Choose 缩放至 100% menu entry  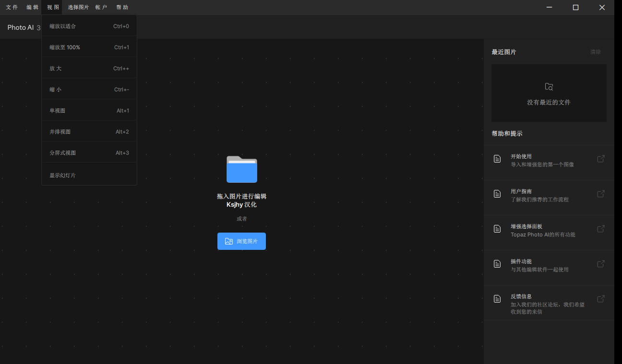pos(89,47)
